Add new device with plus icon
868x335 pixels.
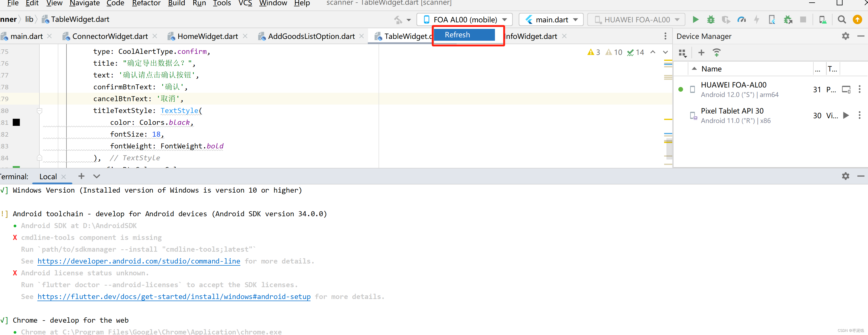701,53
